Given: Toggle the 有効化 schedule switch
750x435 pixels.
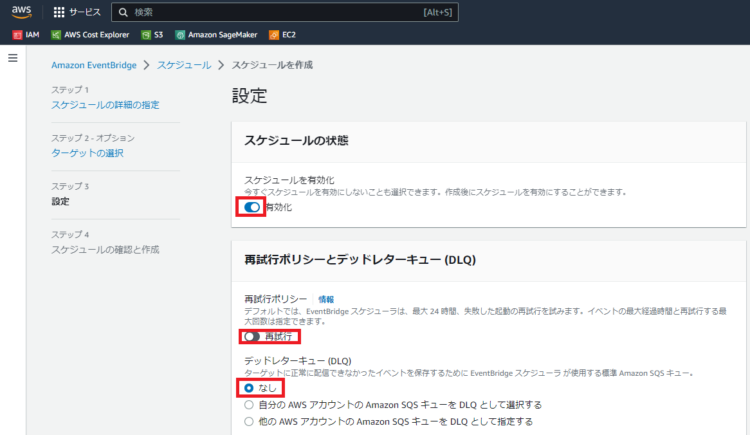Looking at the screenshot, I should point(252,207).
